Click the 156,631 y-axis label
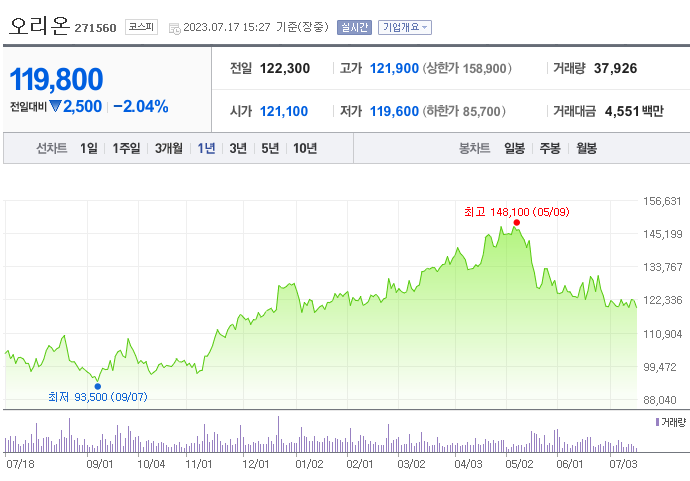The height and width of the screenshot is (481, 690). [x=662, y=201]
